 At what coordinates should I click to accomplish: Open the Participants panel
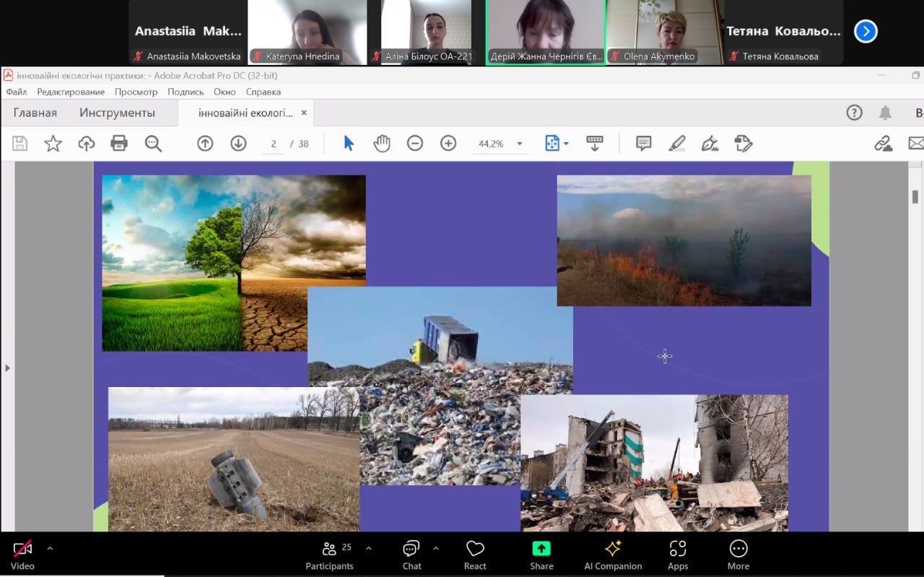click(x=329, y=554)
